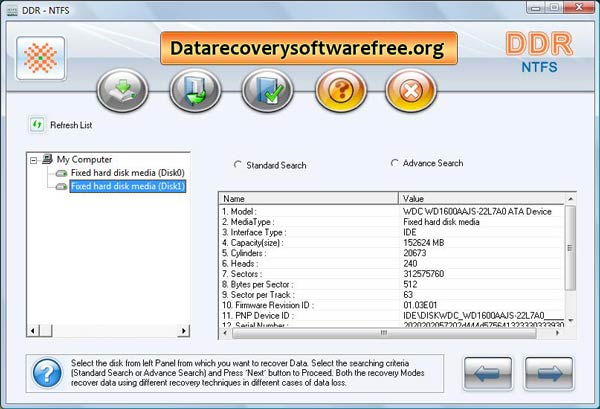The image size is (600, 409).
Task: Click the '1. Model :' row name
Action: click(x=240, y=212)
